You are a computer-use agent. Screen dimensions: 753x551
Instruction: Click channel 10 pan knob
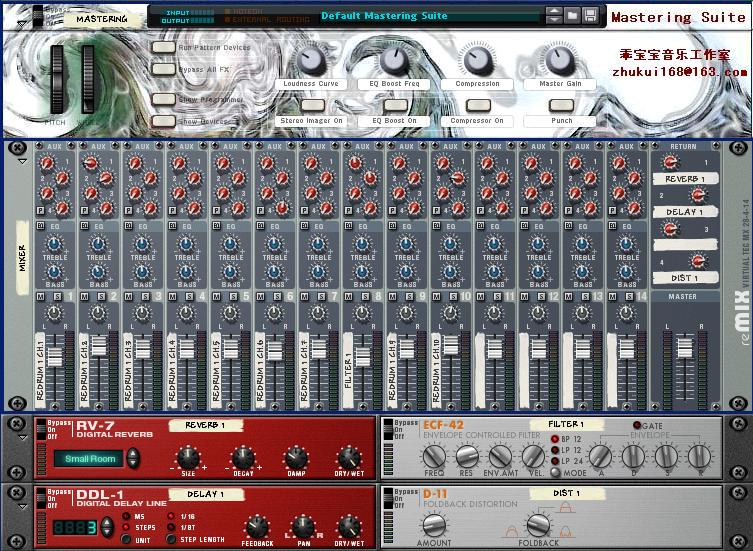(x=450, y=314)
